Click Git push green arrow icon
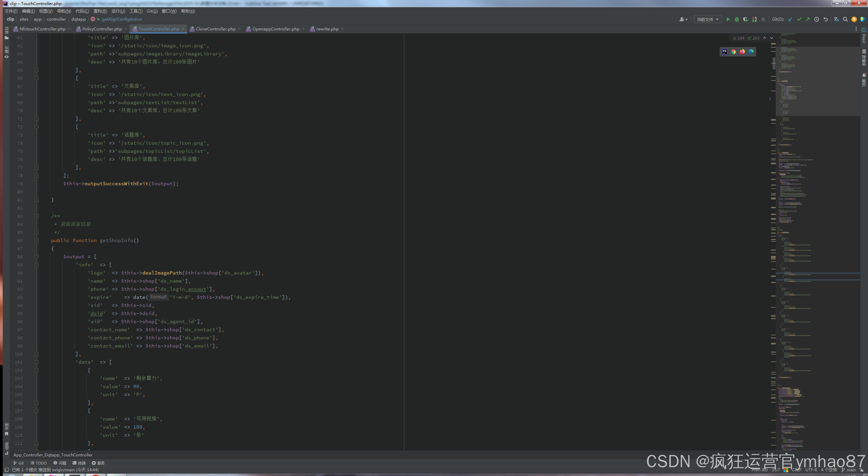The image size is (868, 476). tap(808, 19)
